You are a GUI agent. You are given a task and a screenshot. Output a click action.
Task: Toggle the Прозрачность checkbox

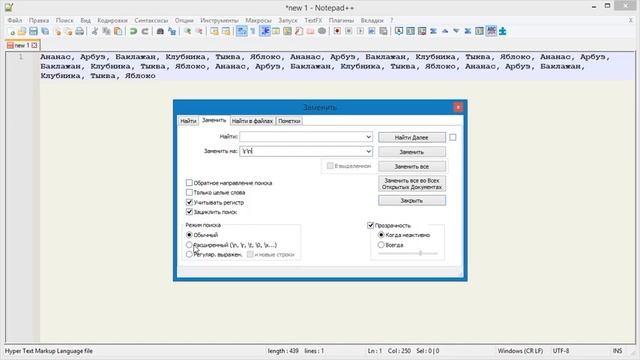click(x=371, y=225)
